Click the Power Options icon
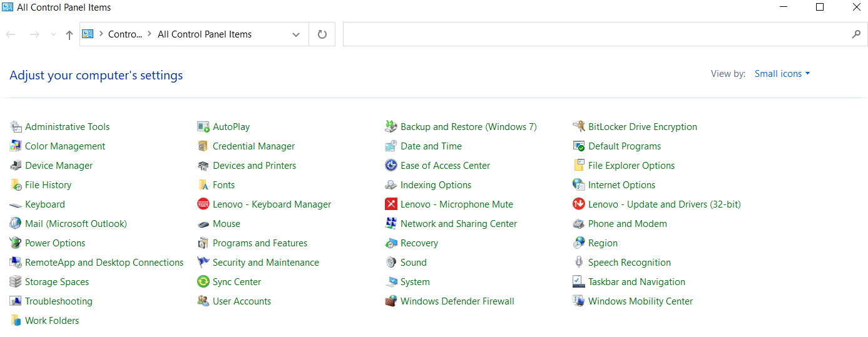 (x=16, y=243)
